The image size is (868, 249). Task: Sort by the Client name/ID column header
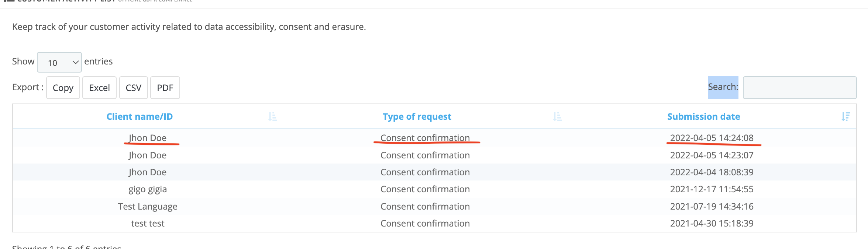point(139,116)
